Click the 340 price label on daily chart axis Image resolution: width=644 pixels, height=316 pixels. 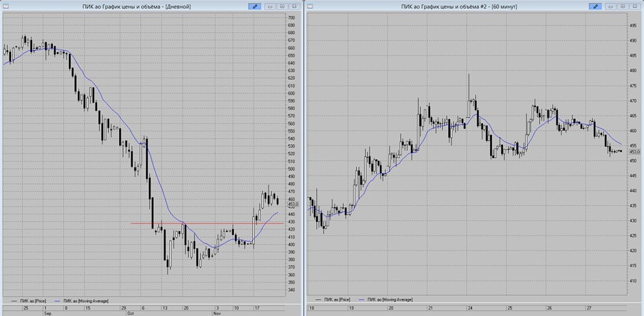[x=292, y=290]
